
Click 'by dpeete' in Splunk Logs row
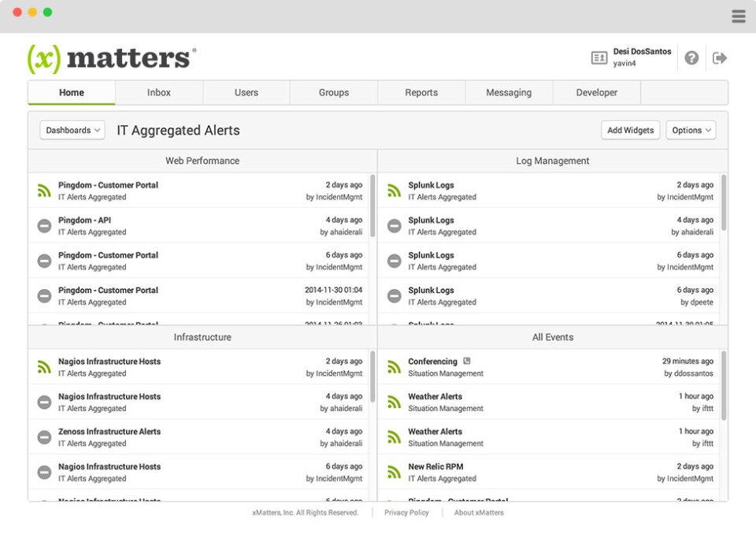coord(697,302)
